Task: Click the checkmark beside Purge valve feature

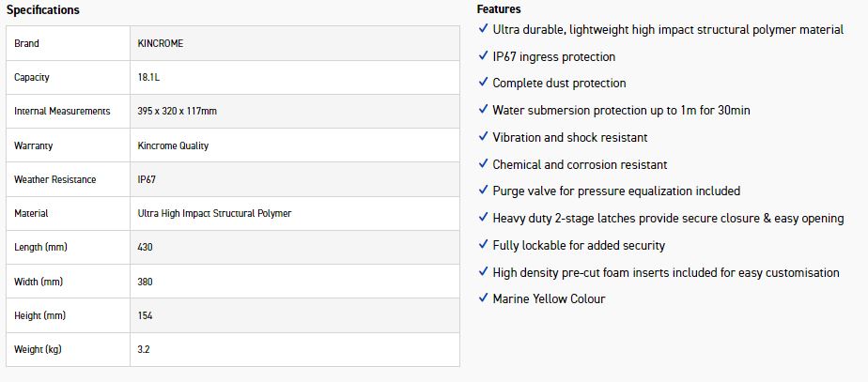Action: click(483, 191)
